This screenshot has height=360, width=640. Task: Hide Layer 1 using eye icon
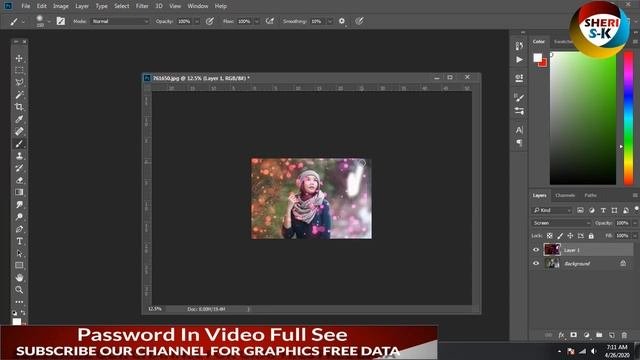536,250
